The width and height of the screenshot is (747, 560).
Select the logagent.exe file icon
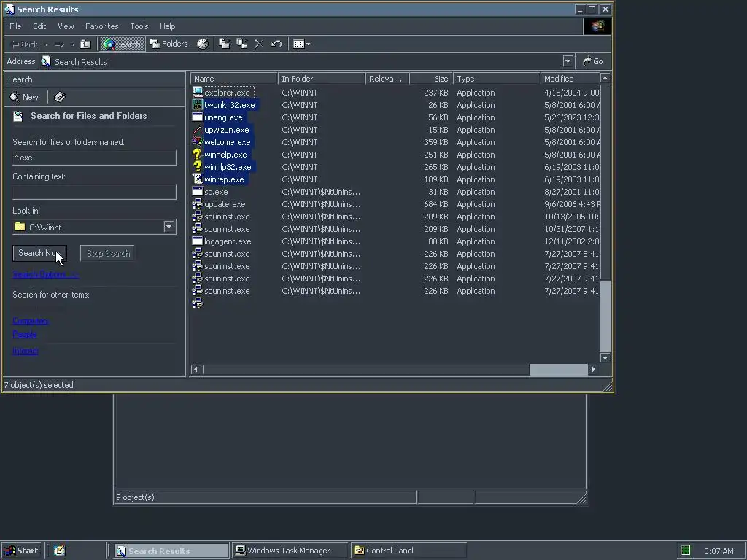[x=197, y=241]
